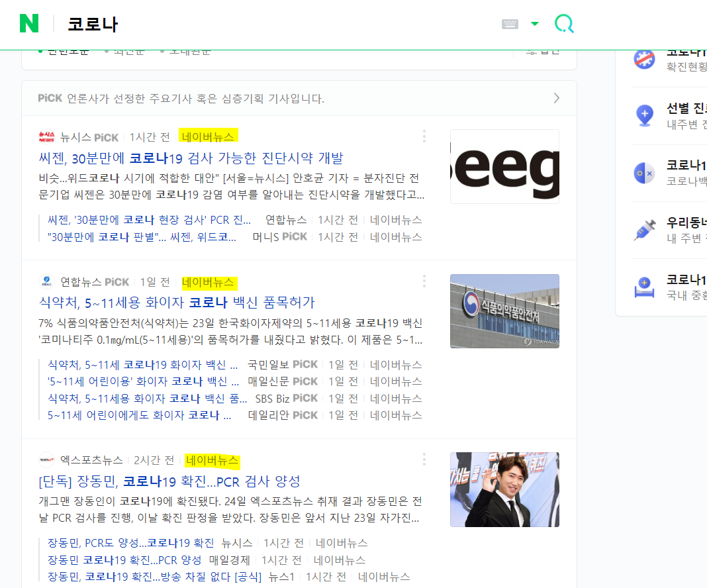This screenshot has height=588, width=707.
Task: Open more options for the 장동민 article
Action: click(424, 460)
